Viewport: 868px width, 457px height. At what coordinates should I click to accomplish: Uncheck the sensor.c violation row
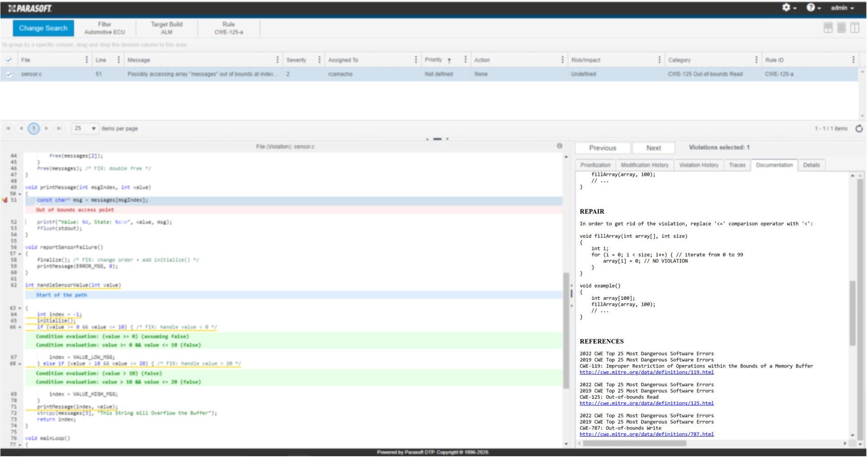coord(8,74)
